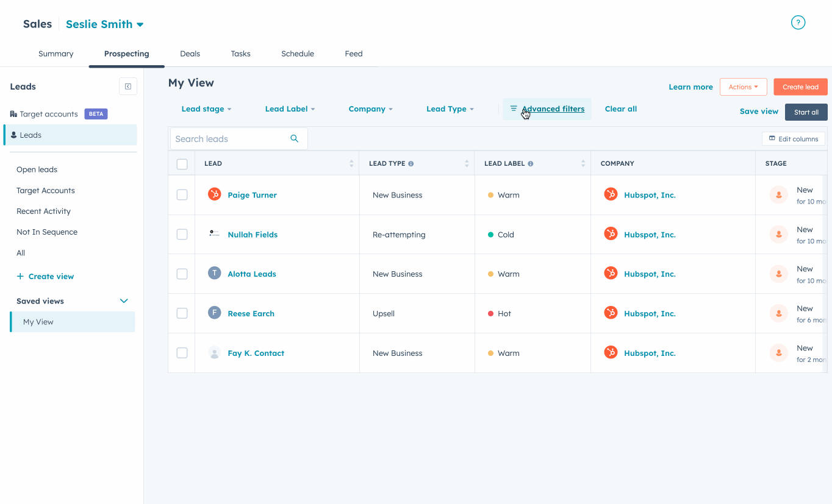Check the checkbox for Paige Turner's row
Viewport: 832px width, 504px height.
coord(181,194)
